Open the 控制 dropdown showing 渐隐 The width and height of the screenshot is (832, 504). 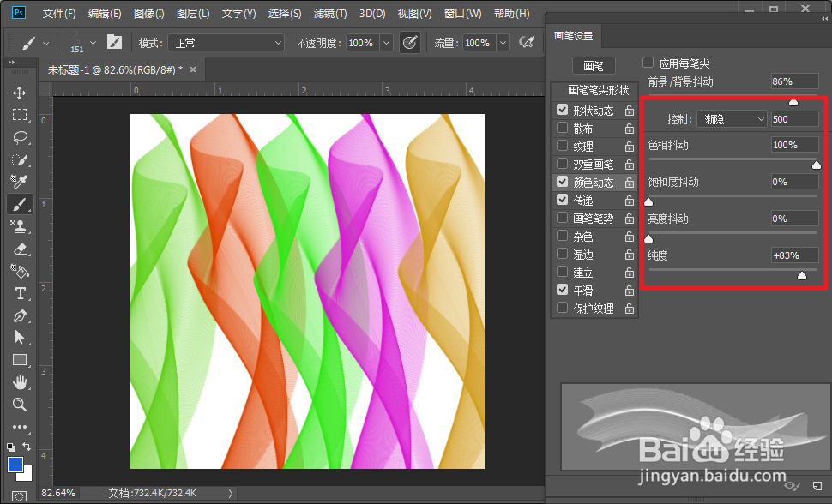pyautogui.click(x=731, y=118)
